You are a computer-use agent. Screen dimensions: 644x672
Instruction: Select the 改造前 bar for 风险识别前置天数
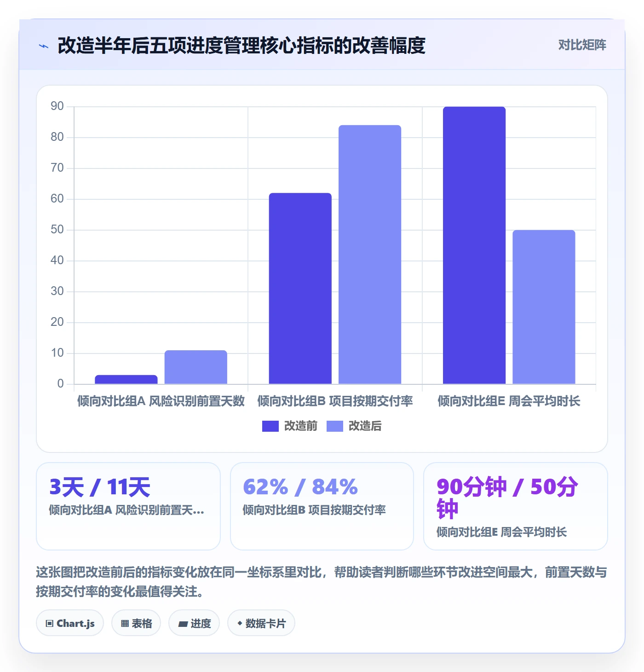click(x=126, y=379)
